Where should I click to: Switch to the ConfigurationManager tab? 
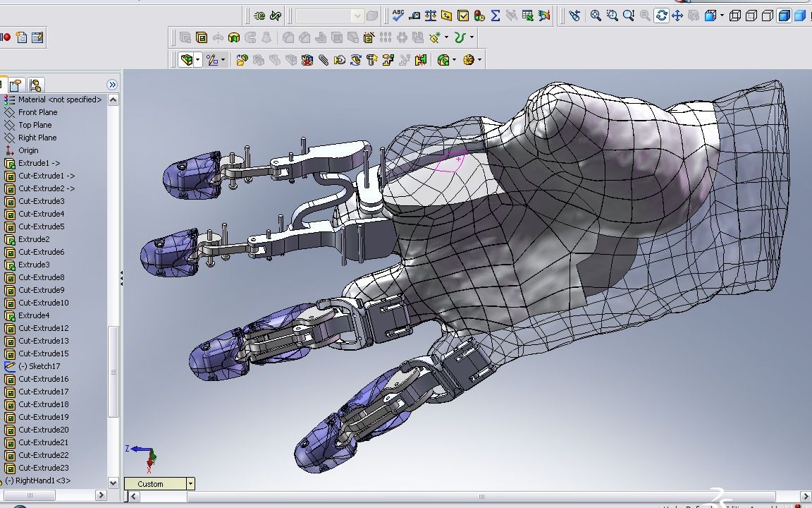point(35,85)
